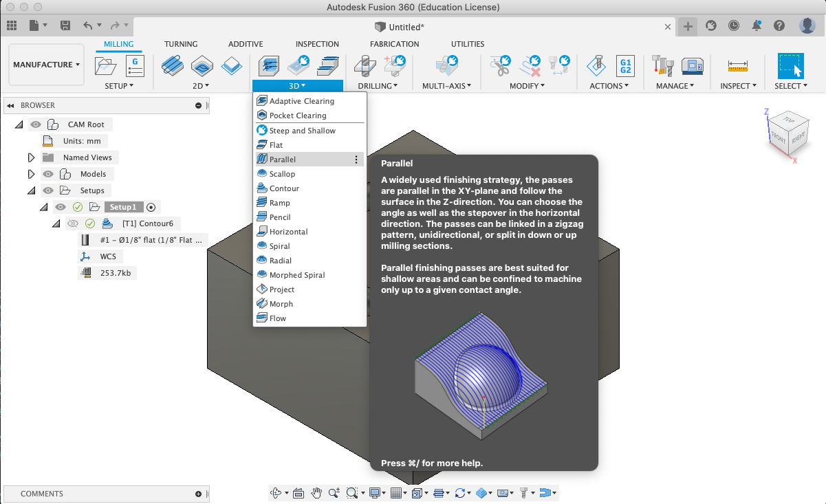Screen dimensions: 826x504
Task: Open the Tool Library icon in the Manage group
Action: tap(662, 66)
